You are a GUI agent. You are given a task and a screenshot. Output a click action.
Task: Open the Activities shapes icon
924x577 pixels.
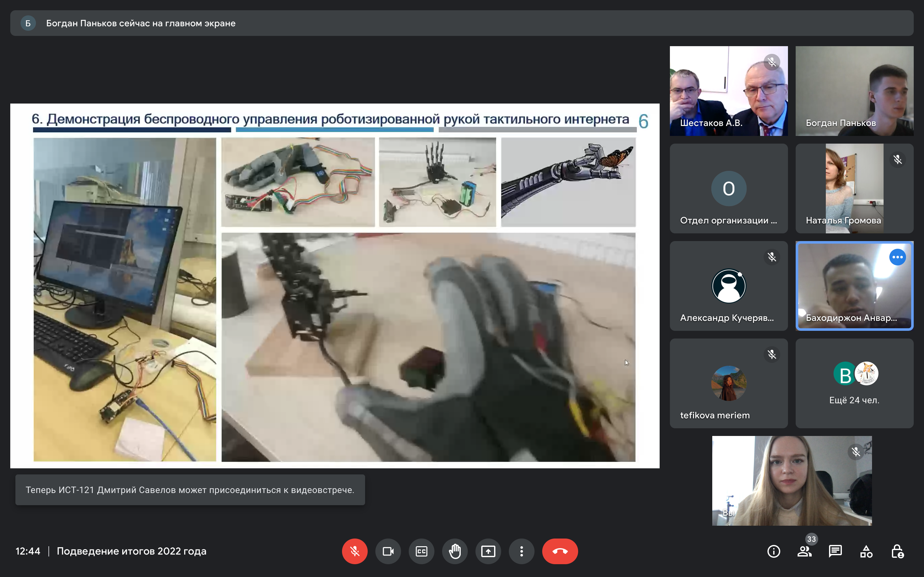tap(866, 551)
